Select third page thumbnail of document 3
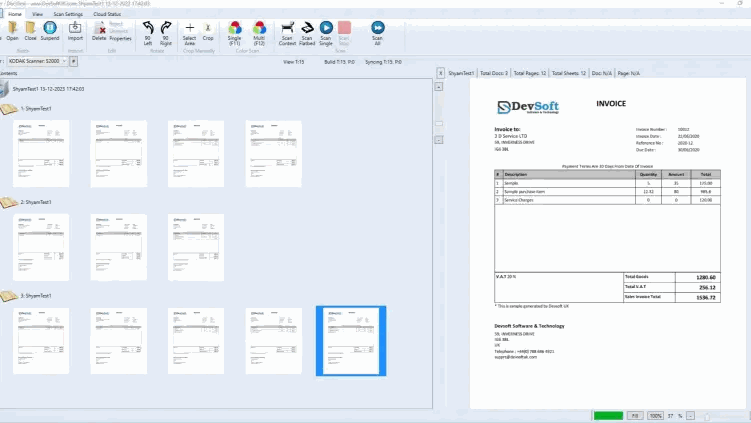751x423 pixels. (196, 341)
